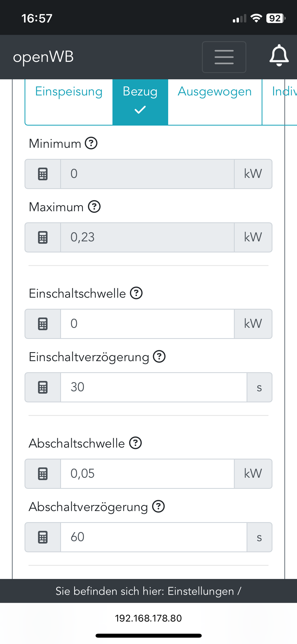Edit the Abschaltschwelle value 0,05
The height and width of the screenshot is (644, 297).
pyautogui.click(x=147, y=474)
